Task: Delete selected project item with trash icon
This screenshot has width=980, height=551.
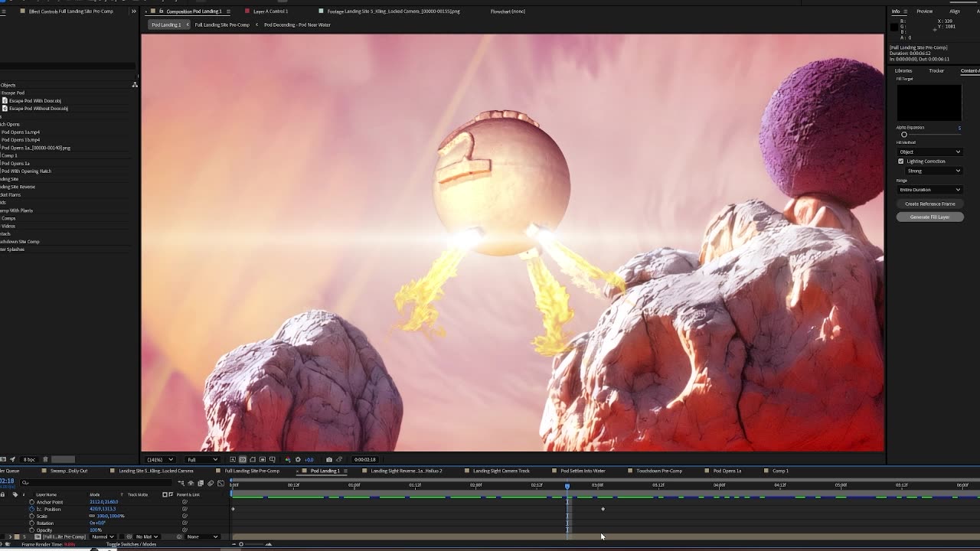Action: pyautogui.click(x=45, y=459)
